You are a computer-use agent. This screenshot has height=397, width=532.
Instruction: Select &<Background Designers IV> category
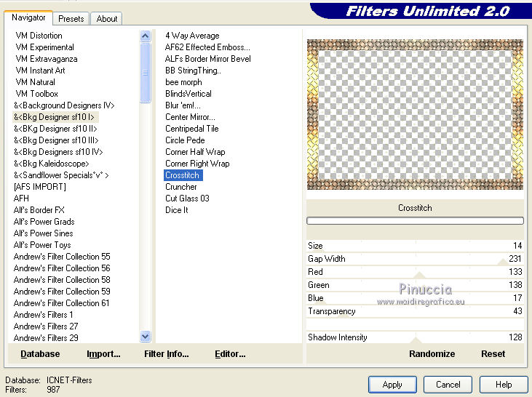64,105
